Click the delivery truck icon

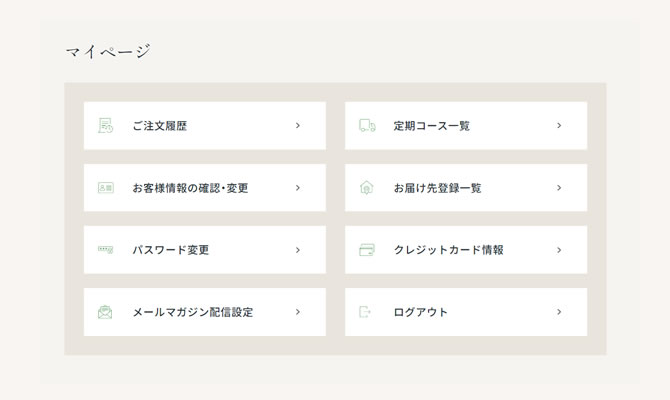click(367, 126)
